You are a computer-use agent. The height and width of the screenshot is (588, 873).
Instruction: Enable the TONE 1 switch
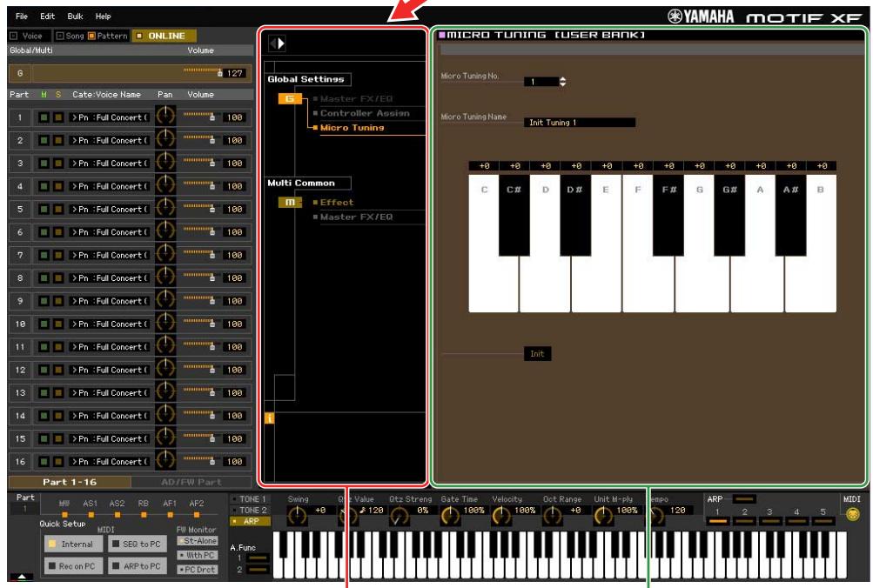pos(249,499)
